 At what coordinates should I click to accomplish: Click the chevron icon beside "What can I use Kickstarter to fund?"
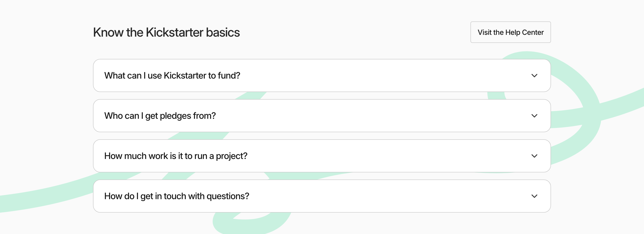(x=534, y=76)
